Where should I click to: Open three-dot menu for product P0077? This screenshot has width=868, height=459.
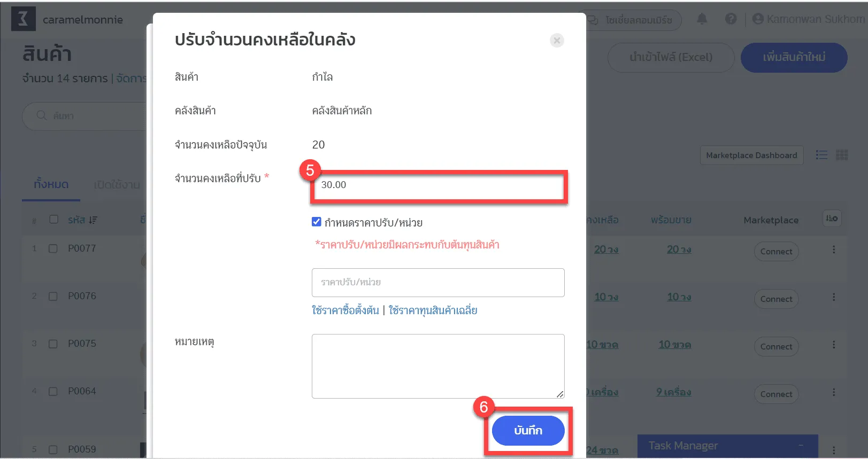coord(833,250)
